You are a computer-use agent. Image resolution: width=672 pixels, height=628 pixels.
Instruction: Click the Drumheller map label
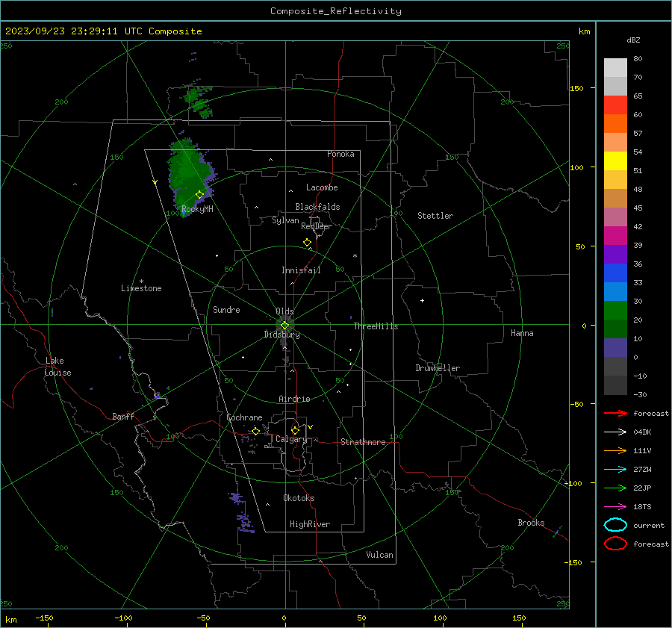coord(438,368)
